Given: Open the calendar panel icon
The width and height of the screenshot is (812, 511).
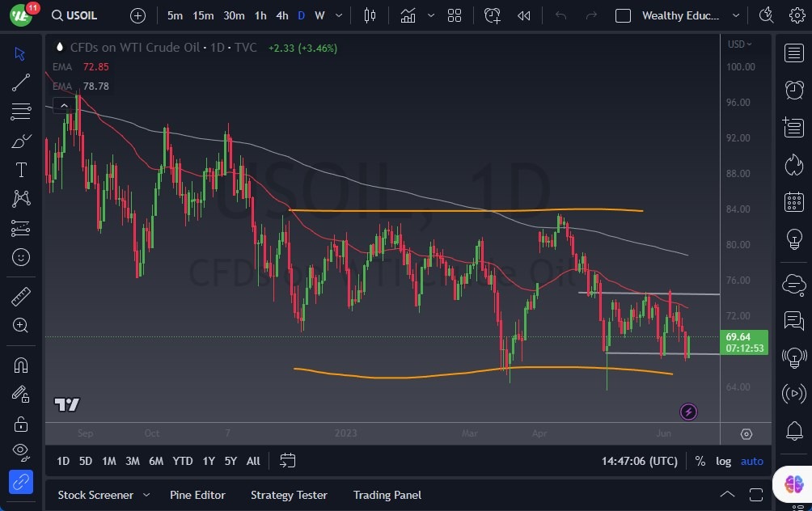Looking at the screenshot, I should [x=794, y=201].
